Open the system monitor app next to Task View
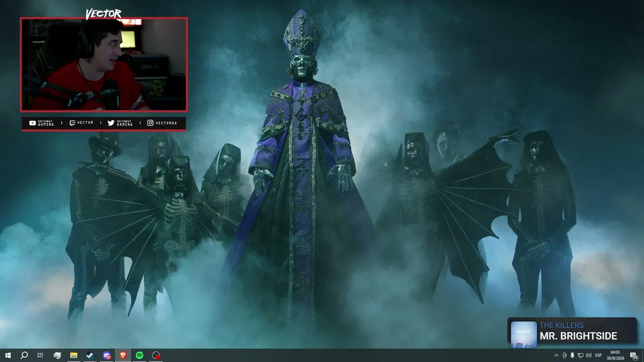 pos(57,355)
